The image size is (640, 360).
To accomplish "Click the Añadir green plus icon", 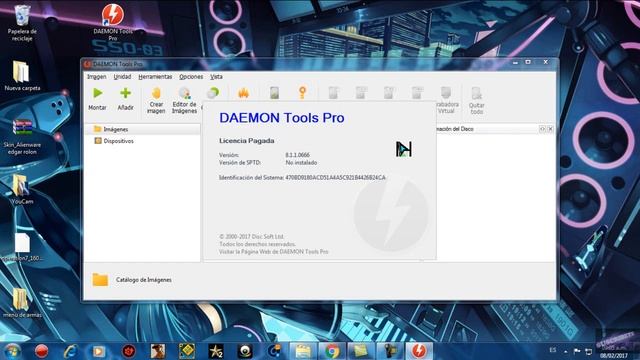I will [x=125, y=93].
